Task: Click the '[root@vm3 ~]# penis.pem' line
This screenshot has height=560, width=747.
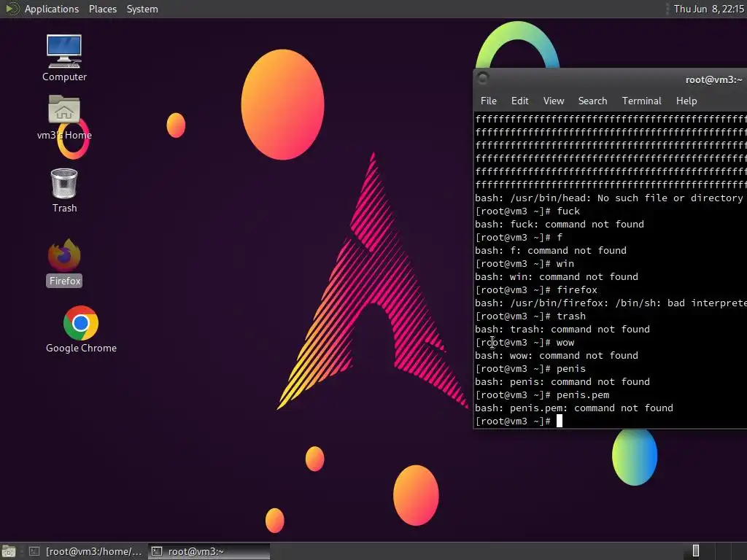Action: coord(542,395)
